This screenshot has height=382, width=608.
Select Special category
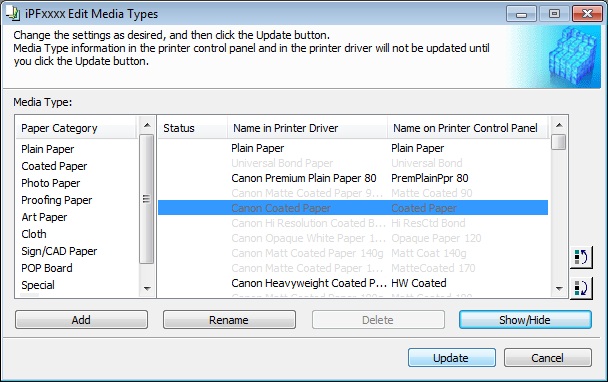(38, 285)
